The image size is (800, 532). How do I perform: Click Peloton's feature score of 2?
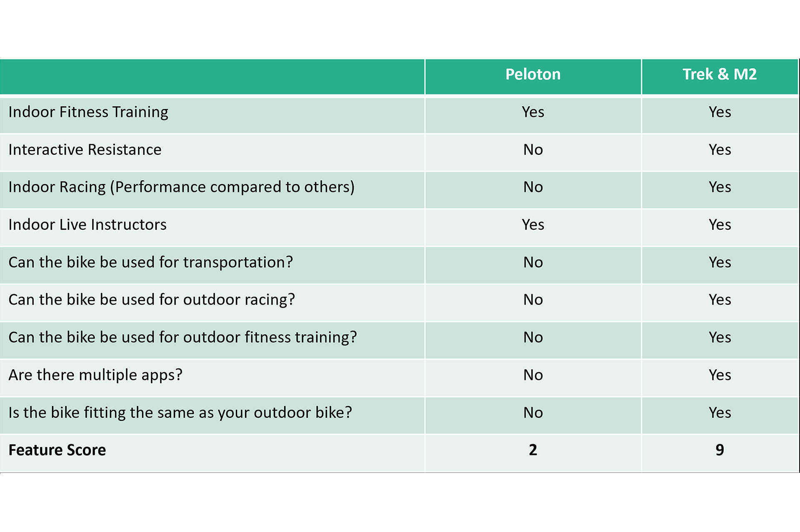(x=533, y=450)
